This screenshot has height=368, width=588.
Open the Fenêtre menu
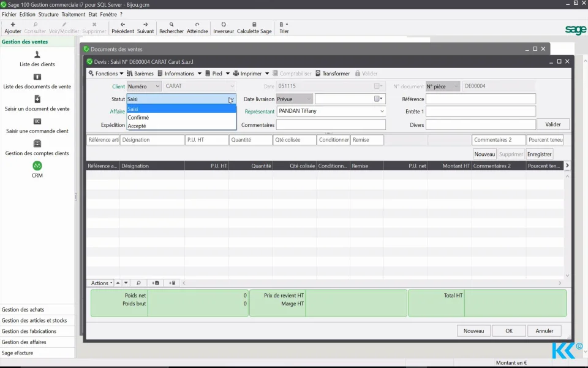pyautogui.click(x=108, y=14)
